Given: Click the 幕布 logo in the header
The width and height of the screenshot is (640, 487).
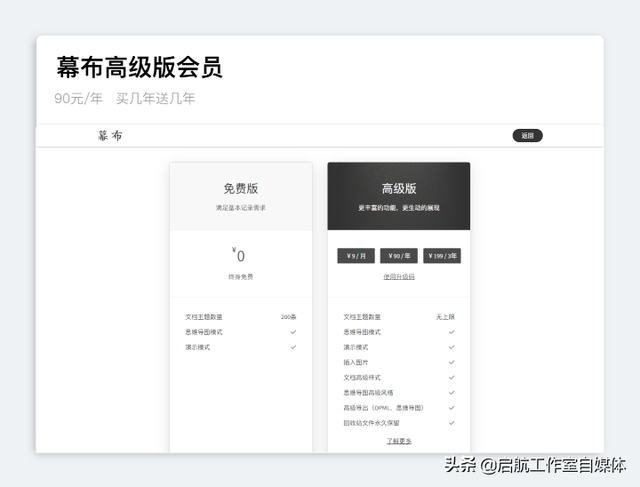Looking at the screenshot, I should [x=110, y=136].
